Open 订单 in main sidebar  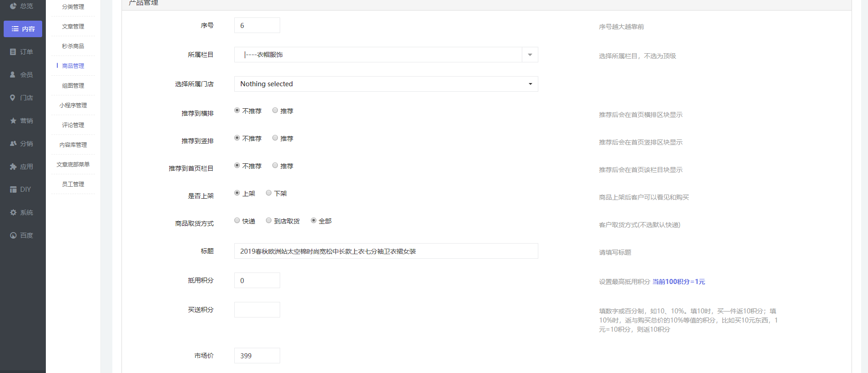[23, 52]
